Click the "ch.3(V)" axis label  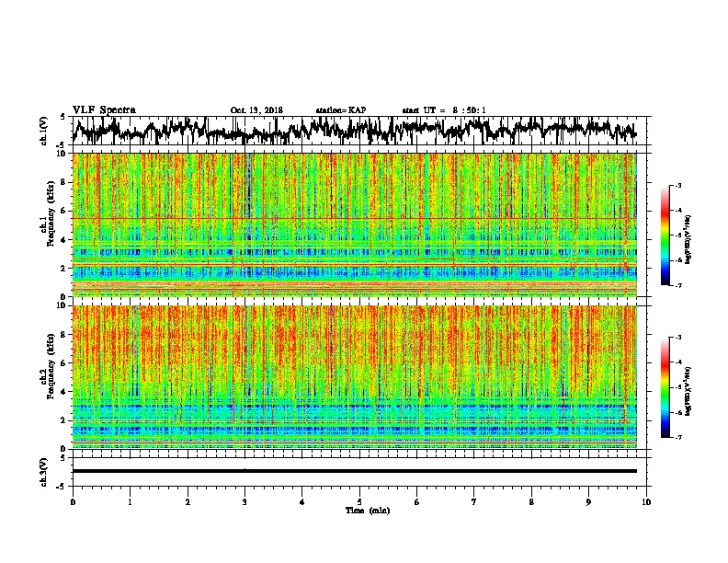coord(44,472)
